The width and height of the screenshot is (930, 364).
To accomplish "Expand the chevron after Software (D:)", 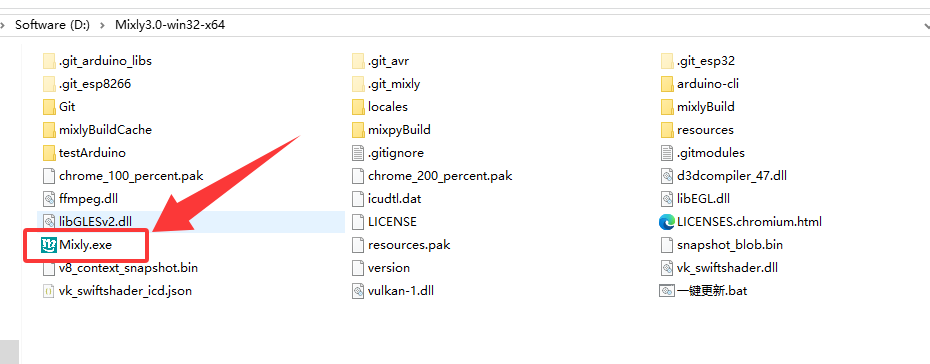I will coord(102,25).
